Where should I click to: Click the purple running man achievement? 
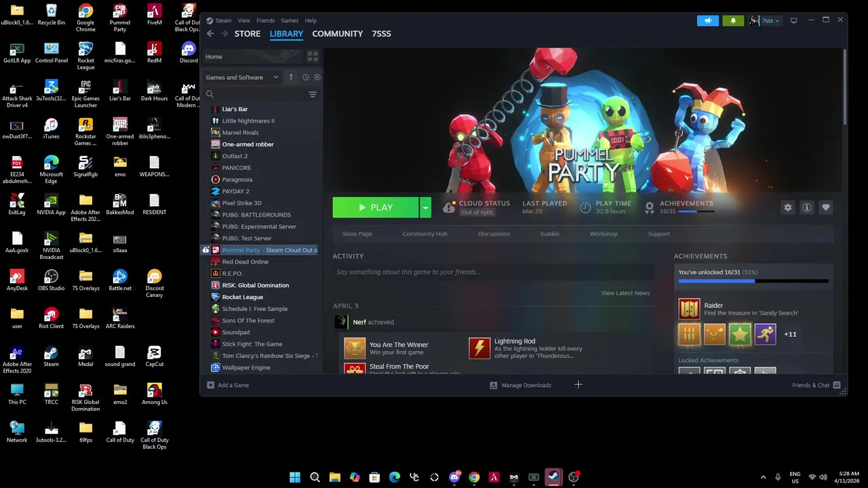[x=766, y=334]
